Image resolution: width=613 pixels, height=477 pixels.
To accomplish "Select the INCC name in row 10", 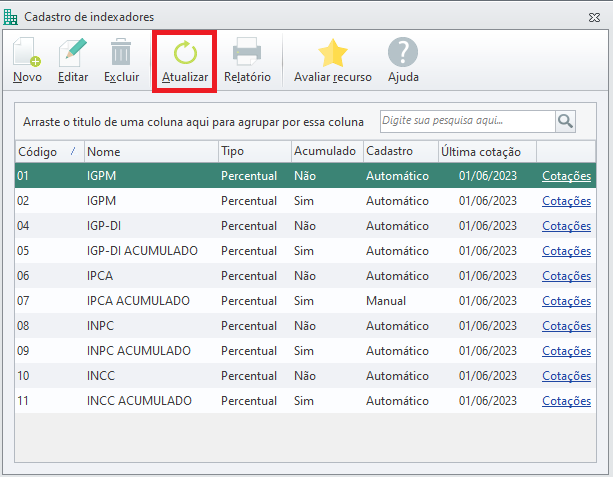I will [101, 376].
